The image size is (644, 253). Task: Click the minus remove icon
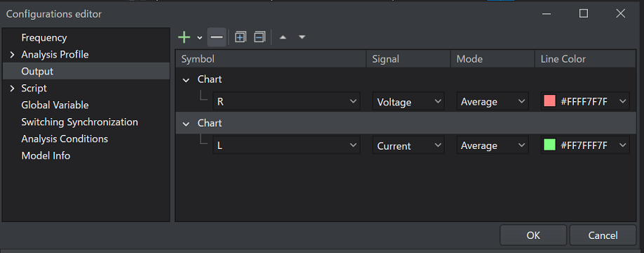pos(217,37)
